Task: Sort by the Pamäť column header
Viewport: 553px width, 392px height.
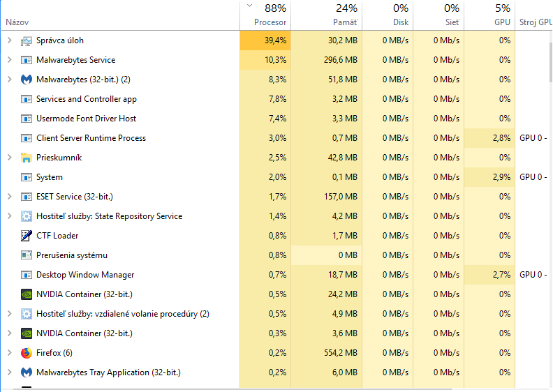Action: click(327, 16)
